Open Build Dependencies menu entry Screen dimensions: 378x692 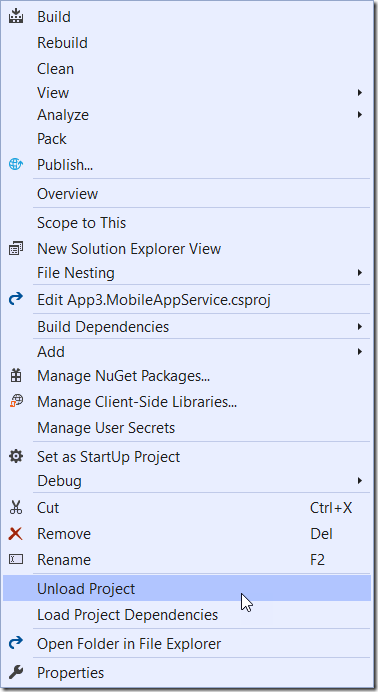[x=187, y=327]
